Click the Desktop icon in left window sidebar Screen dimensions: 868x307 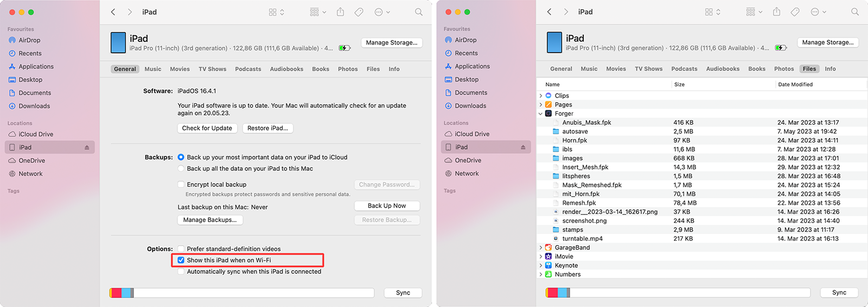(x=12, y=79)
